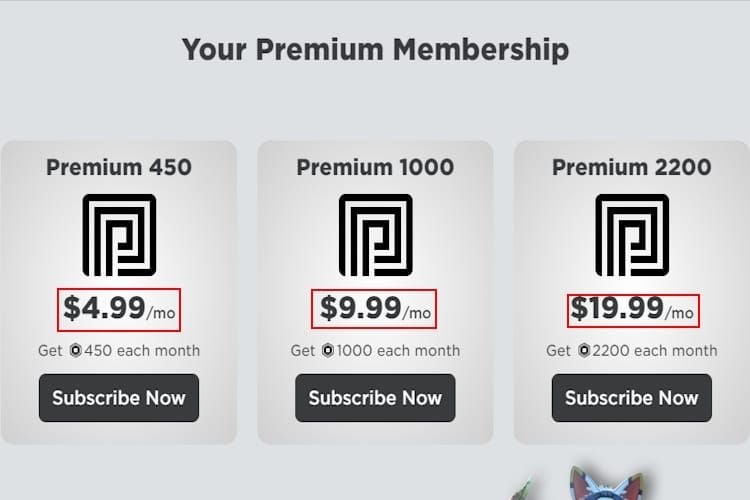Click the Premium 450 logo icon

tap(119, 235)
